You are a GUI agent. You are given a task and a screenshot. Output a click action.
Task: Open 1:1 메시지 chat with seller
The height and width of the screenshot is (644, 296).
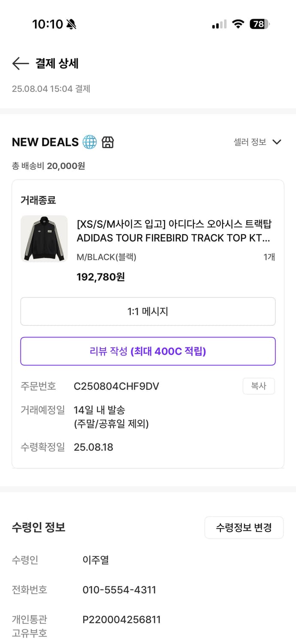coord(148,311)
